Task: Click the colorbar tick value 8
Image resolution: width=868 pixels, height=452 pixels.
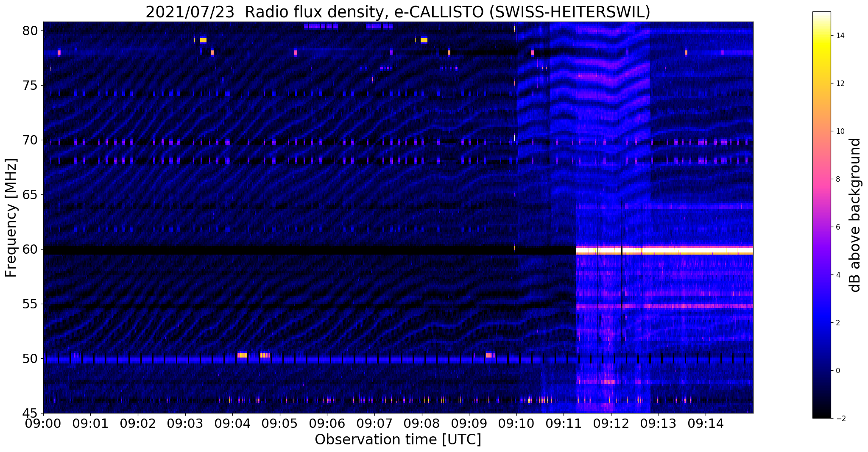Action: [x=837, y=179]
